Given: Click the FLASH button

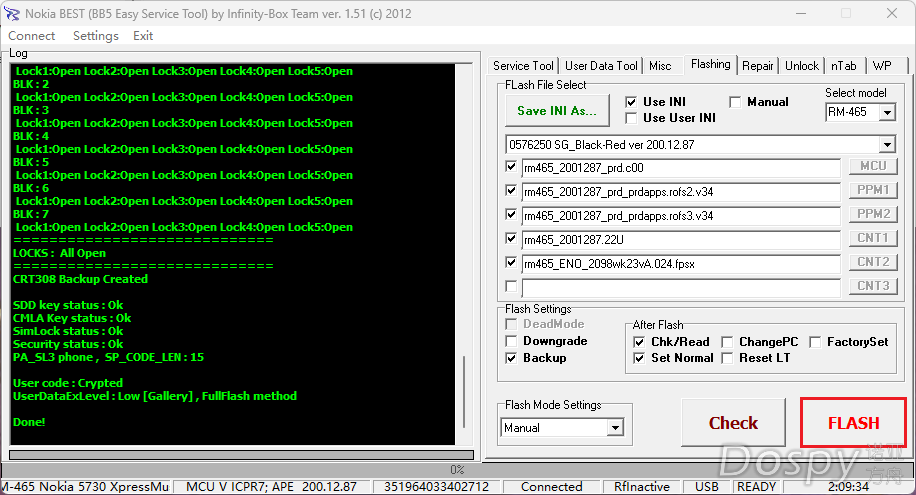Looking at the screenshot, I should click(x=853, y=423).
